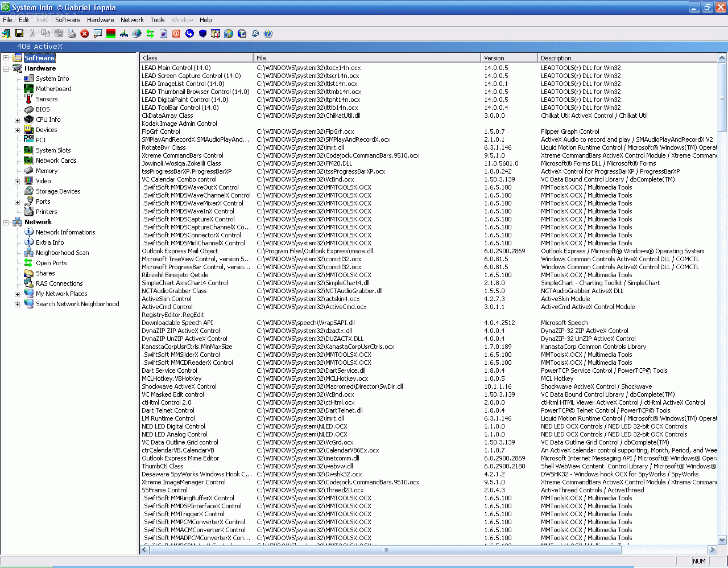Click the red and green bars toolbar icon
Screen dimensions: 728x568
point(111,34)
